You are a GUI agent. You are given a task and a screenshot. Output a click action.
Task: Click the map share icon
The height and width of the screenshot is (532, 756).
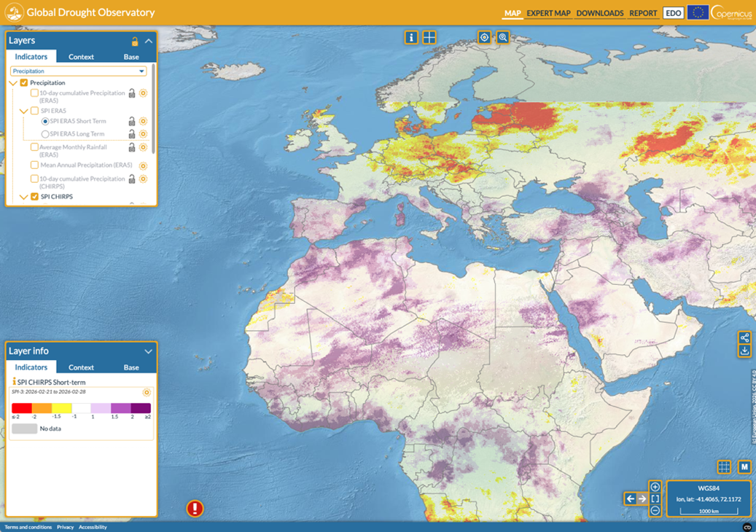744,338
